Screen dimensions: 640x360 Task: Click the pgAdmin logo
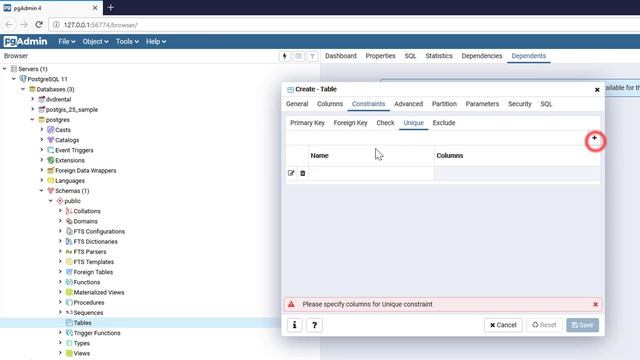pyautogui.click(x=25, y=41)
